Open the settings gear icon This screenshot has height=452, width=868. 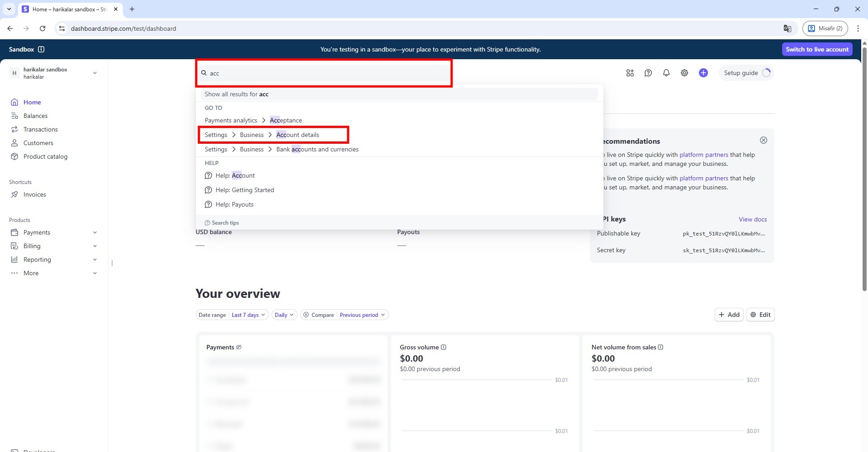[x=684, y=73]
